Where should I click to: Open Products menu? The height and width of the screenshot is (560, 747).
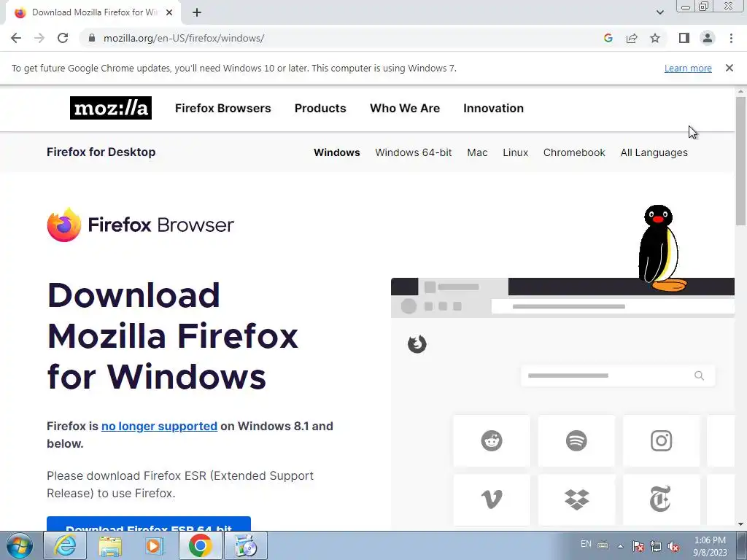[x=320, y=108]
